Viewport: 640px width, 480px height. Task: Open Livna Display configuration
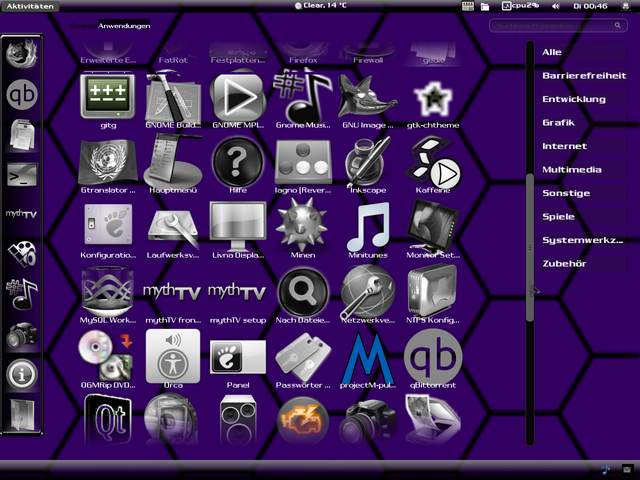(x=238, y=227)
